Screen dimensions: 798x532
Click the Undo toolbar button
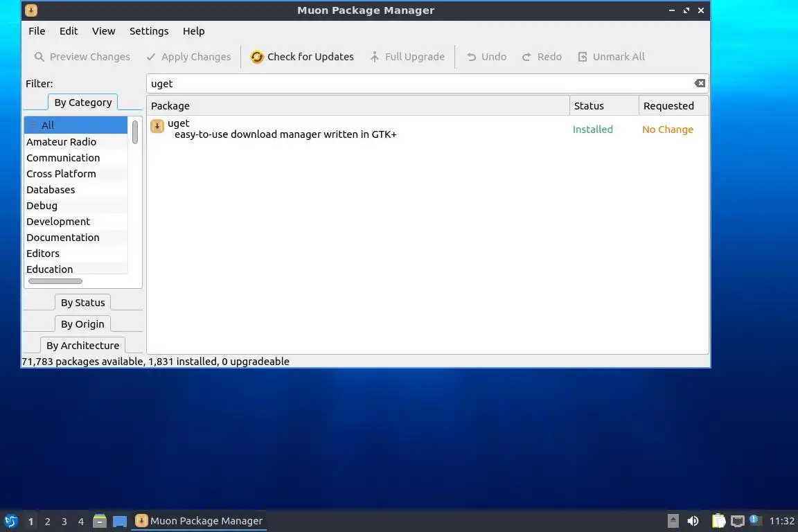click(486, 57)
